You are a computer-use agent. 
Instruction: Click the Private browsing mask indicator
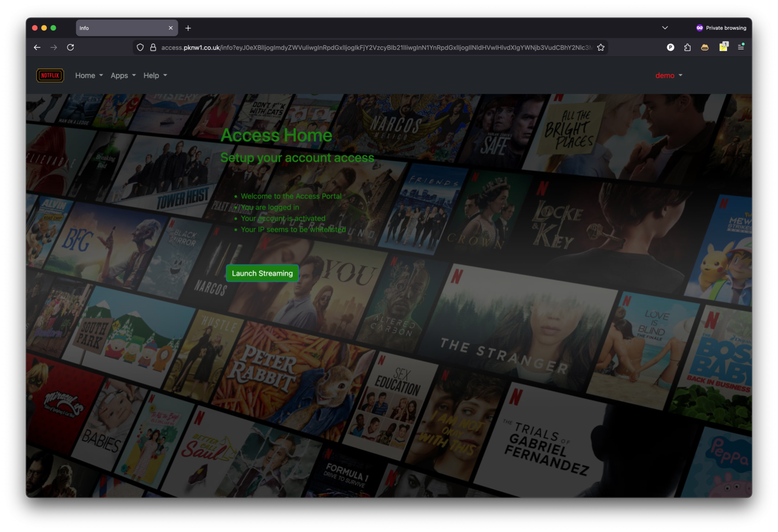tap(721, 28)
